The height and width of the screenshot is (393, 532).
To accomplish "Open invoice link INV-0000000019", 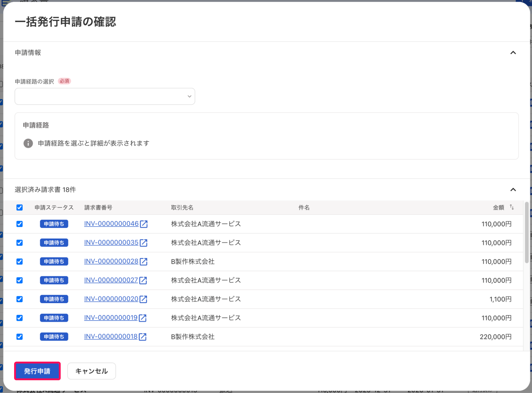I will click(x=111, y=318).
